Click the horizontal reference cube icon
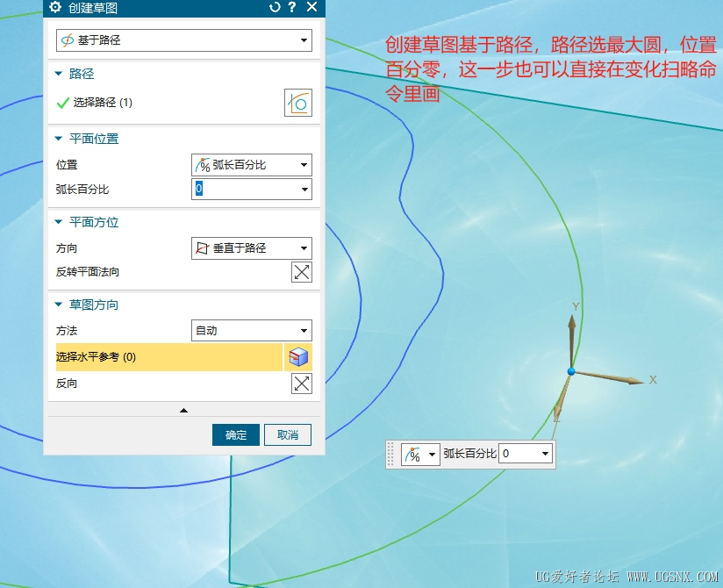This screenshot has width=723, height=588. click(x=297, y=357)
